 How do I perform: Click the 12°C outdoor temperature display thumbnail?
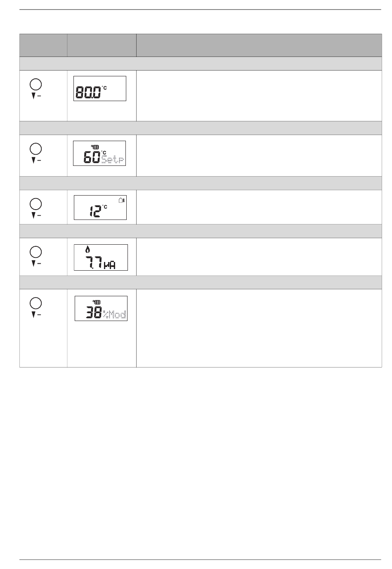[100, 208]
